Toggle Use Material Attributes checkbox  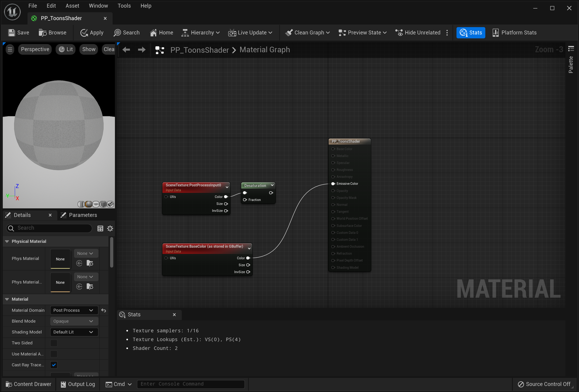click(x=54, y=354)
